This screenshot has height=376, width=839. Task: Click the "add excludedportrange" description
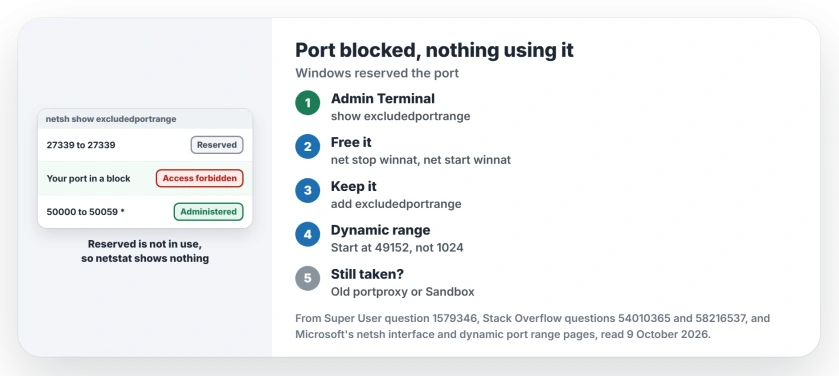tap(396, 204)
